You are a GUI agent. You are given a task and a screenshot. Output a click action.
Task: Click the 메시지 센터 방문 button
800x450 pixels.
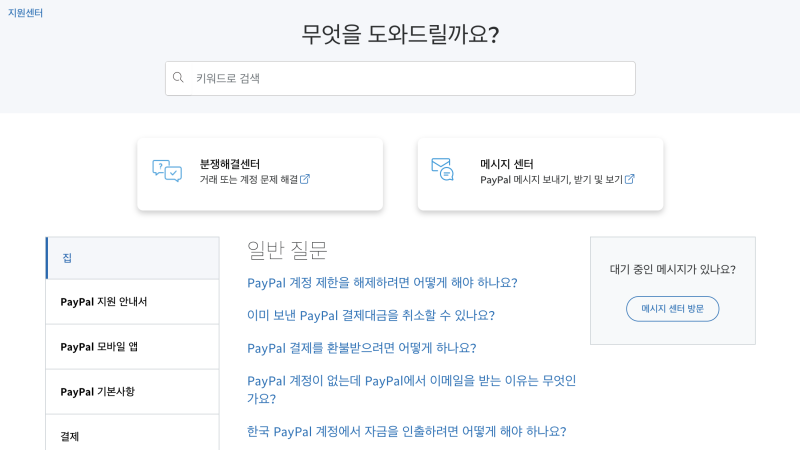pyautogui.click(x=672, y=309)
